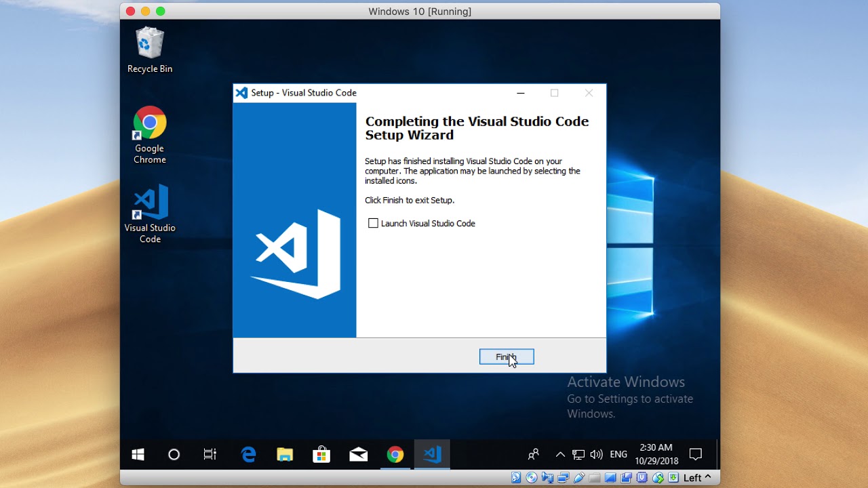Click VirtualBox network adapters indicator
868x488 pixels.
(564, 478)
